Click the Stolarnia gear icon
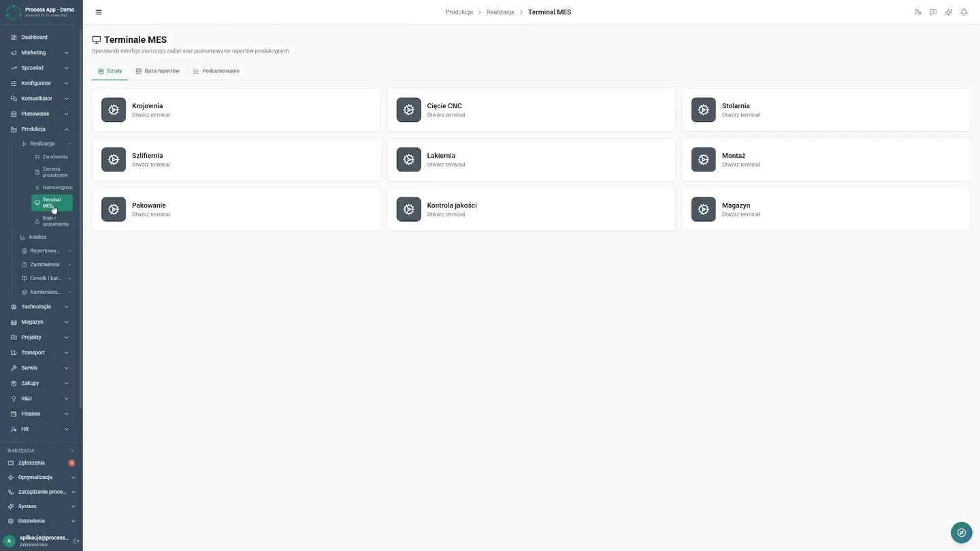The image size is (980, 551). click(704, 110)
